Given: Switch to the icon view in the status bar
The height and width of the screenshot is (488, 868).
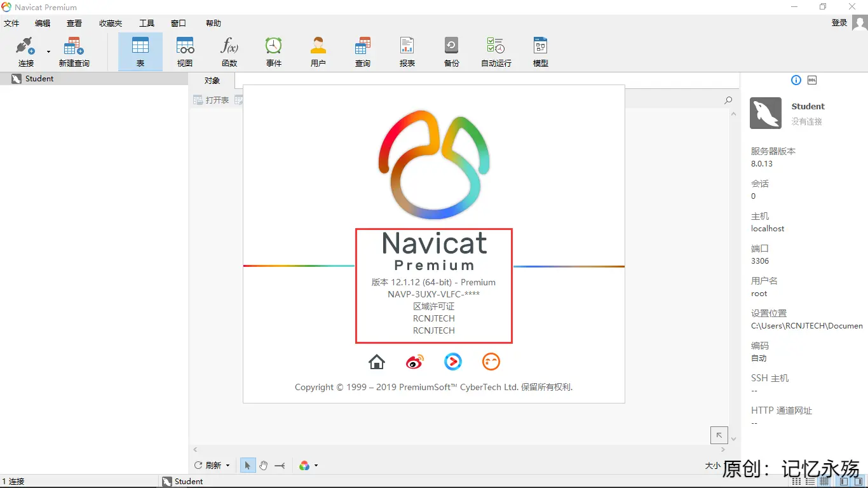Looking at the screenshot, I should [795, 482].
